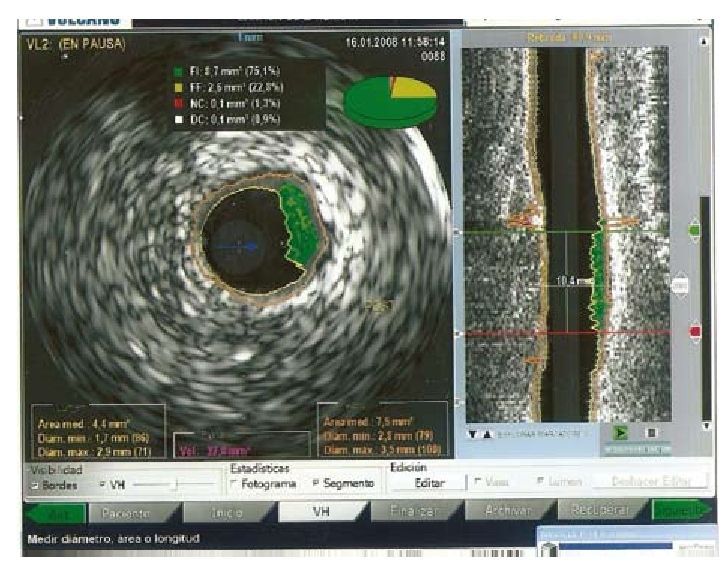Open the Archivar tab
The width and height of the screenshot is (728, 568).
(x=508, y=511)
